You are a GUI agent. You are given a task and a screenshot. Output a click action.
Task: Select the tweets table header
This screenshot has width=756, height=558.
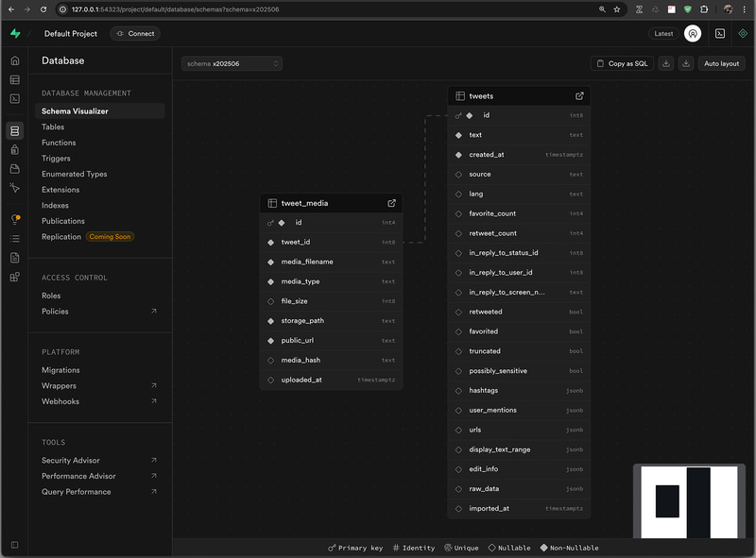point(519,96)
